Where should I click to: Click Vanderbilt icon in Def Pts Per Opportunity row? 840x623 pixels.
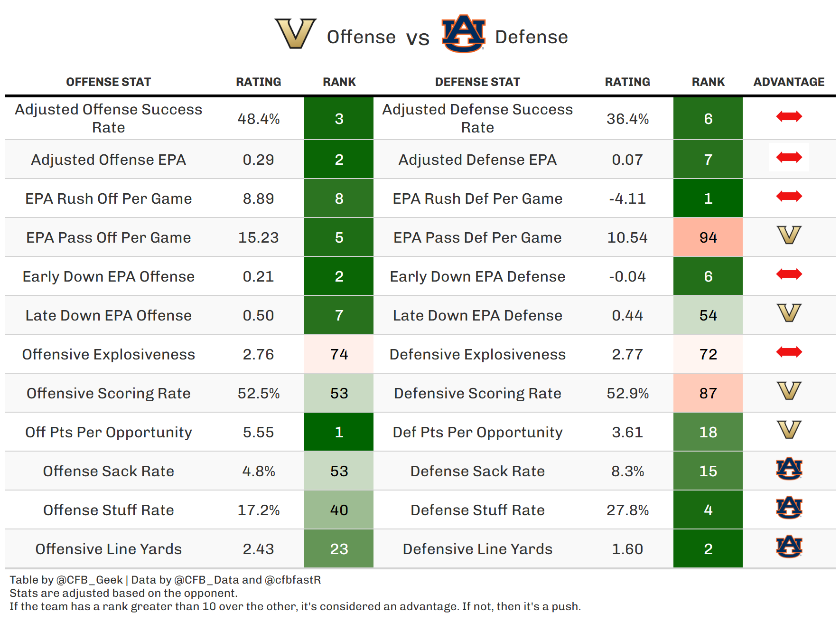(789, 430)
